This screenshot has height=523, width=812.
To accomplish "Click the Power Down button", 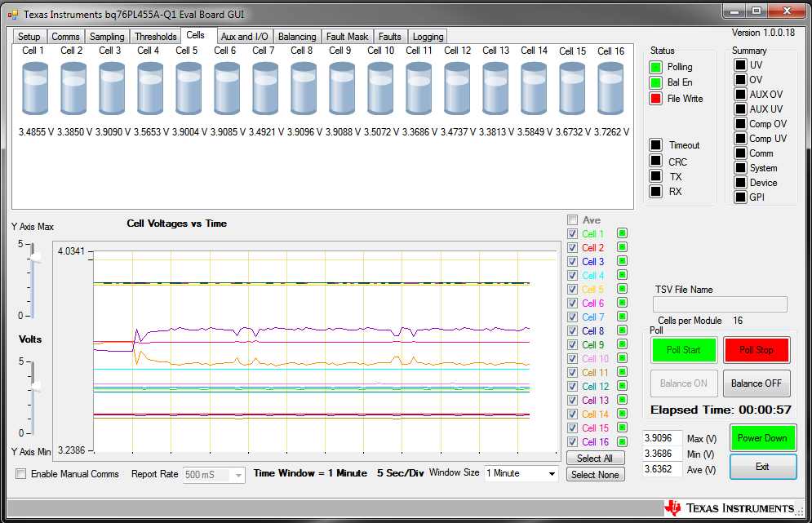I will (762, 438).
